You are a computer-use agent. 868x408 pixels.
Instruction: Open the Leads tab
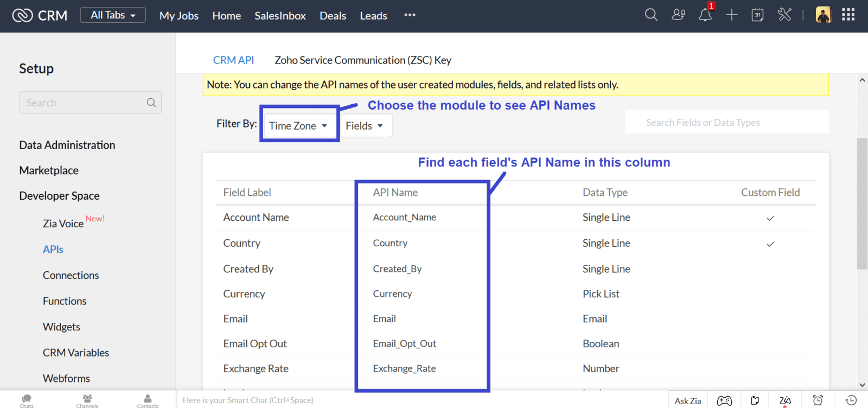pos(374,16)
